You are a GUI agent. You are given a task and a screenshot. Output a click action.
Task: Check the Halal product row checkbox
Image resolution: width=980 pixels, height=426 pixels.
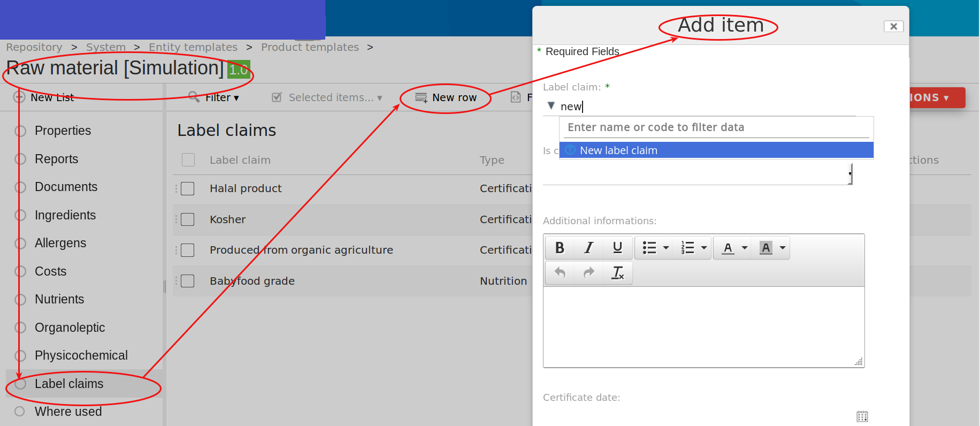pyautogui.click(x=188, y=189)
